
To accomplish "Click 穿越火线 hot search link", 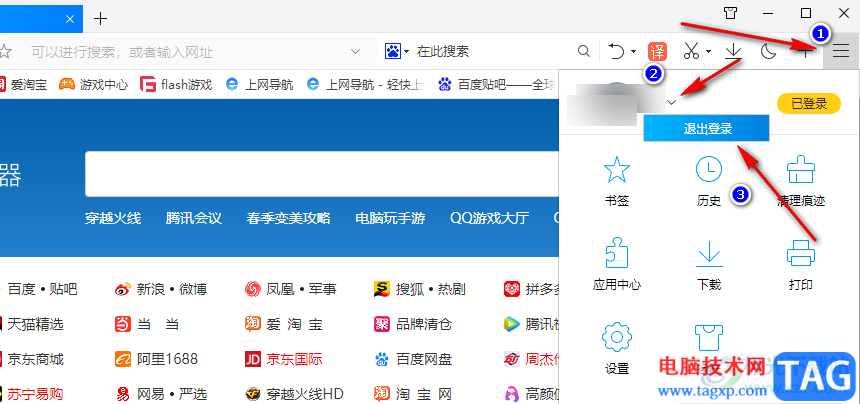I will (x=113, y=218).
